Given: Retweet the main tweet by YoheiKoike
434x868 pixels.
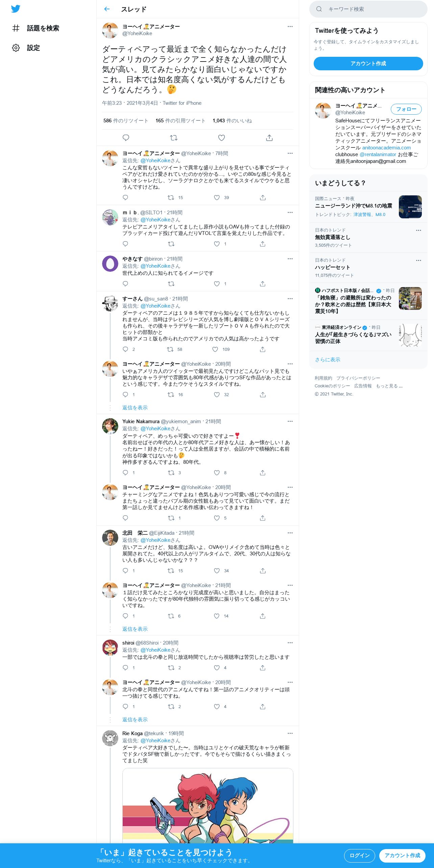Looking at the screenshot, I should click(174, 138).
